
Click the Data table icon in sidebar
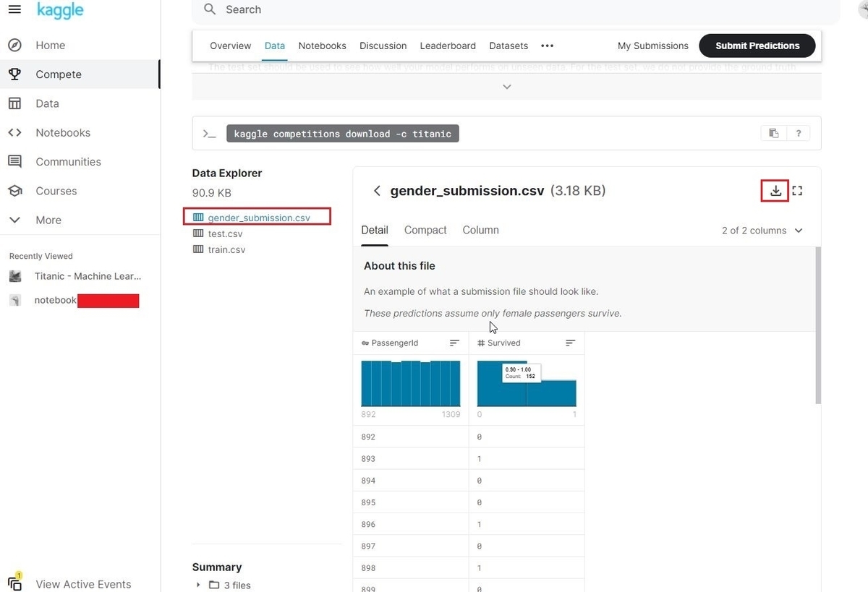[x=14, y=103]
